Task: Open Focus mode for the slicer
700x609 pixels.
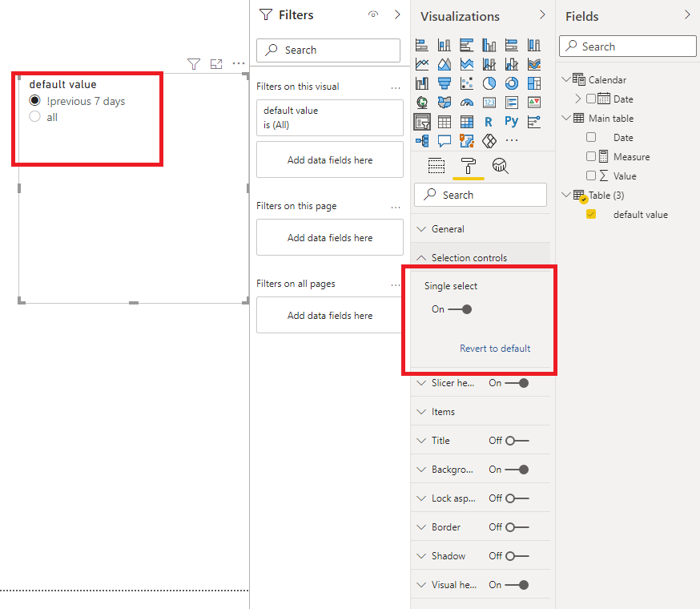Action: point(216,64)
